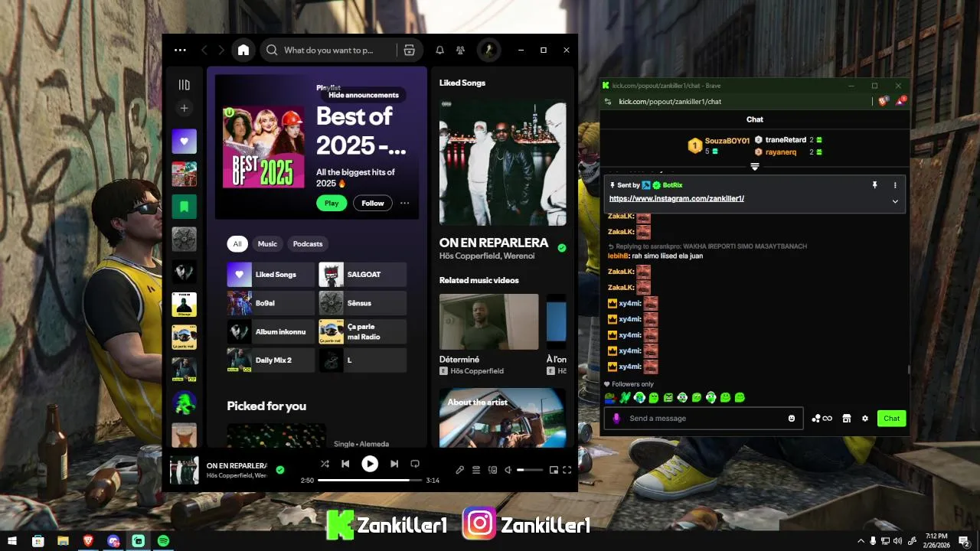This screenshot has height=551, width=980.
Task: Select the Music filter chip
Action: [x=267, y=243]
